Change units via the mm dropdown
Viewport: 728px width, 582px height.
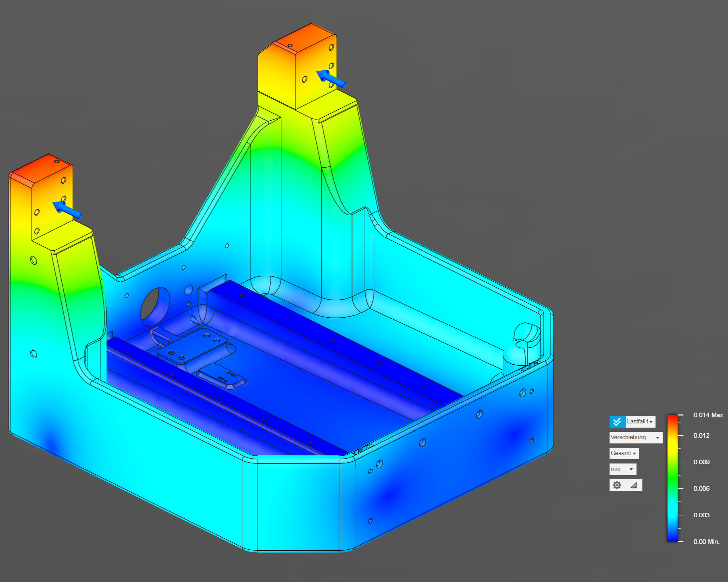[x=622, y=469]
